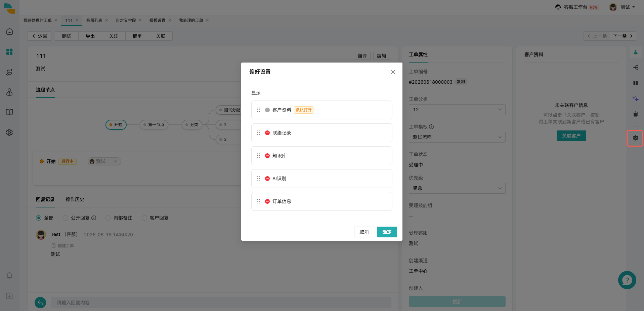Open the ticket dashboard grid icon
This screenshot has width=644, height=311.
click(9, 52)
